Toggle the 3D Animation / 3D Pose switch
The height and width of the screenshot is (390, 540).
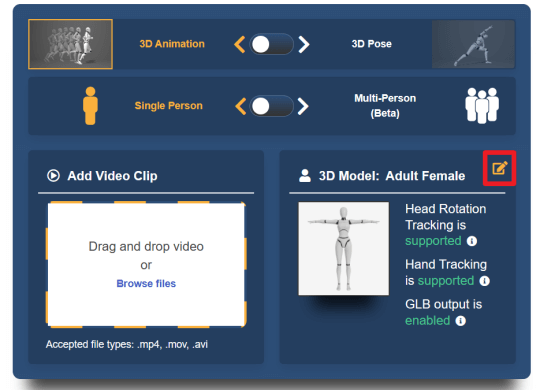pyautogui.click(x=271, y=44)
